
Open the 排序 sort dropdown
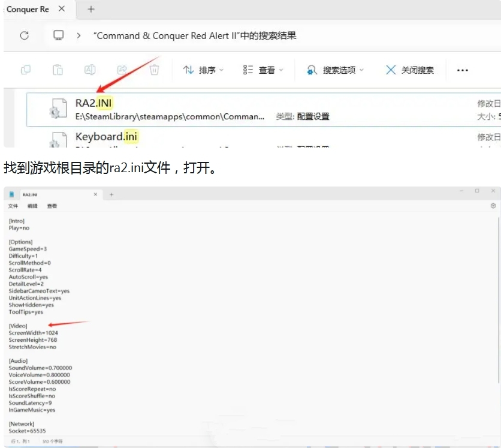(x=203, y=70)
